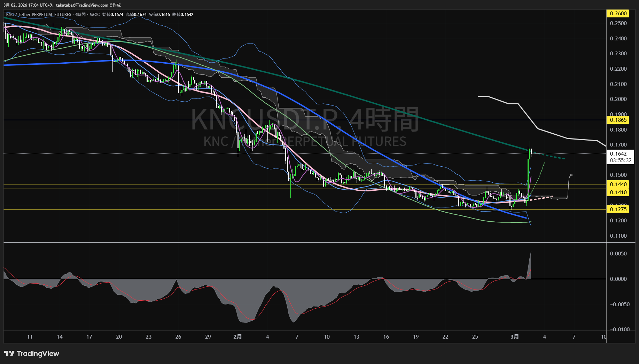Click the current price 0.1642 label
This screenshot has width=639, height=364.
(618, 154)
